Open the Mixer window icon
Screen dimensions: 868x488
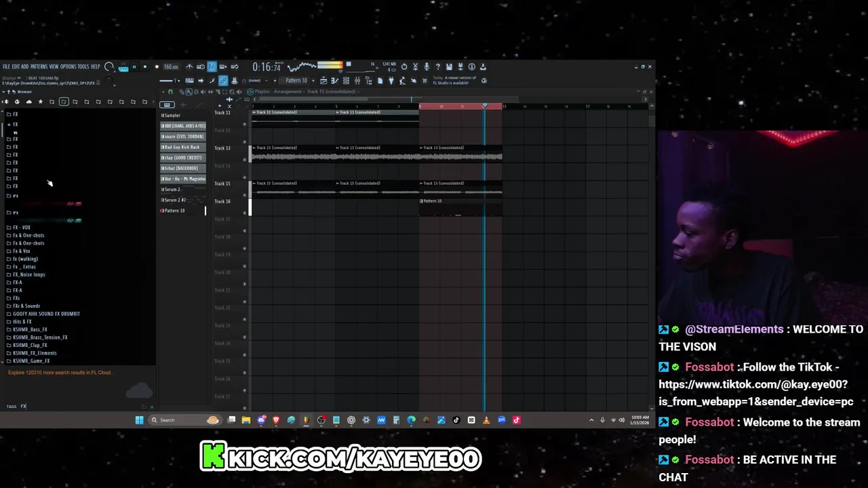tap(357, 80)
